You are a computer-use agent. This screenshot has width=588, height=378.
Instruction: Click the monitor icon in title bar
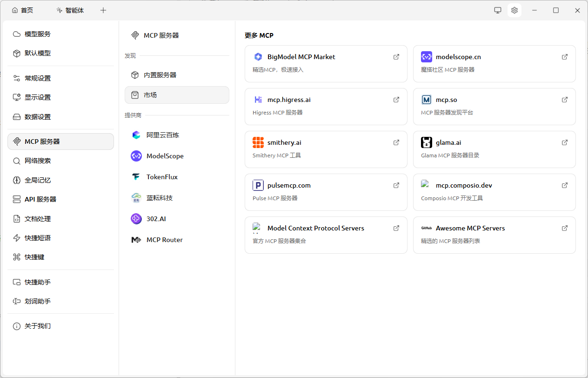(497, 10)
